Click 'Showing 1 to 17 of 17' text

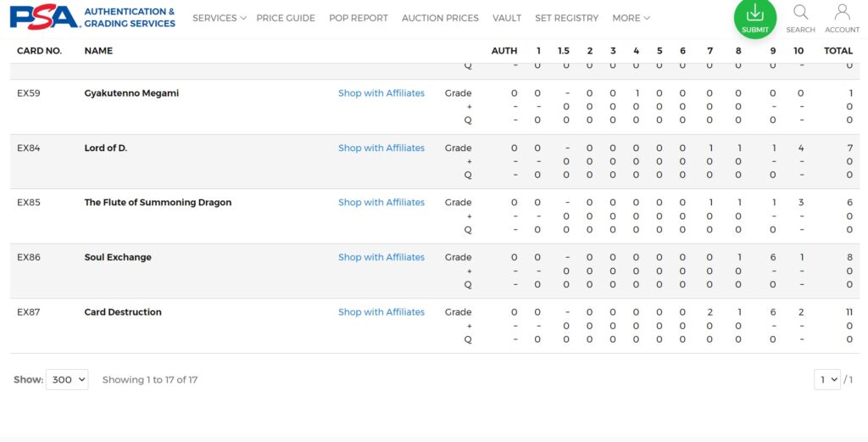tap(150, 379)
